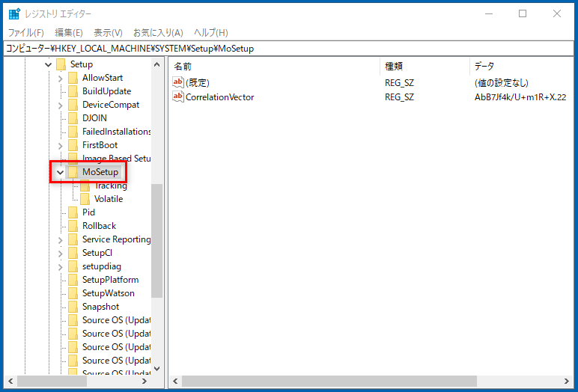Click the Snapshot key folder icon
The width and height of the screenshot is (578, 392).
pos(73,307)
